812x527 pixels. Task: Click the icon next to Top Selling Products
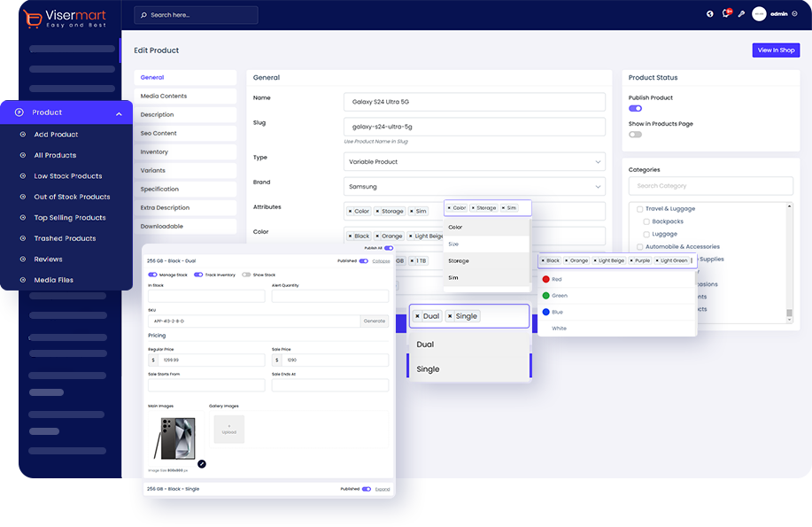(23, 218)
